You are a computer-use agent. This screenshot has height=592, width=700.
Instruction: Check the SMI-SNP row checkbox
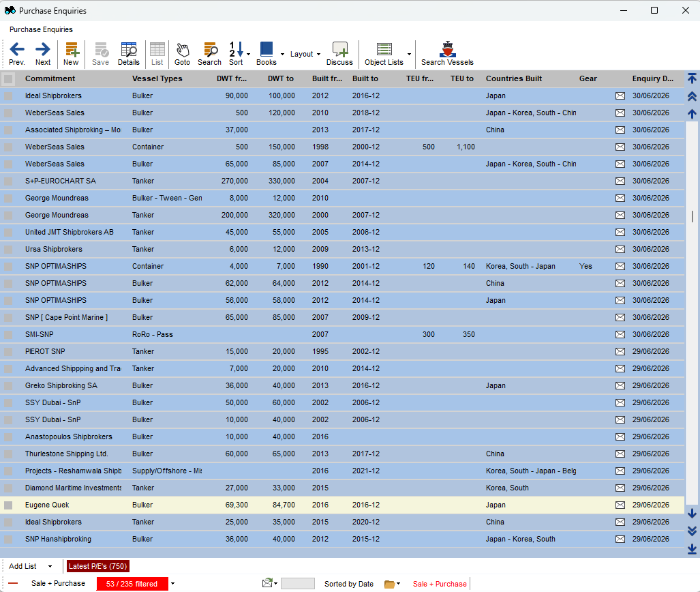coord(8,335)
